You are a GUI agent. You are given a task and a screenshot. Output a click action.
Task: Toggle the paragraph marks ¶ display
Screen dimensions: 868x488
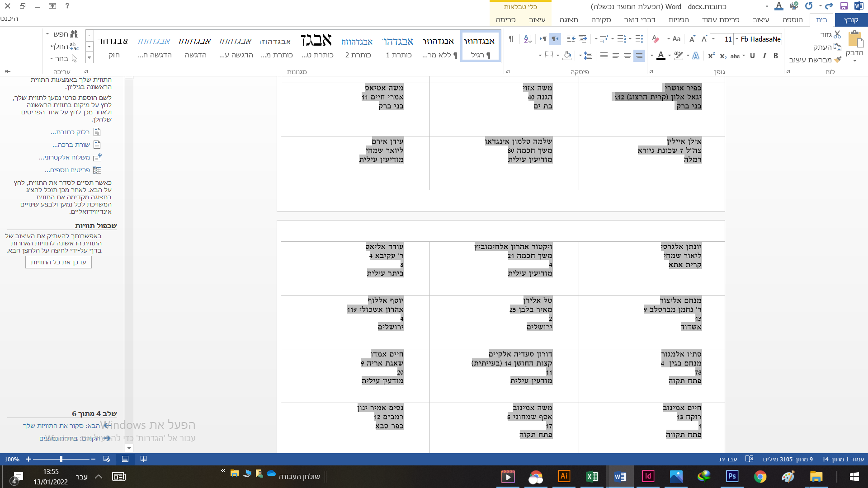pos(511,39)
